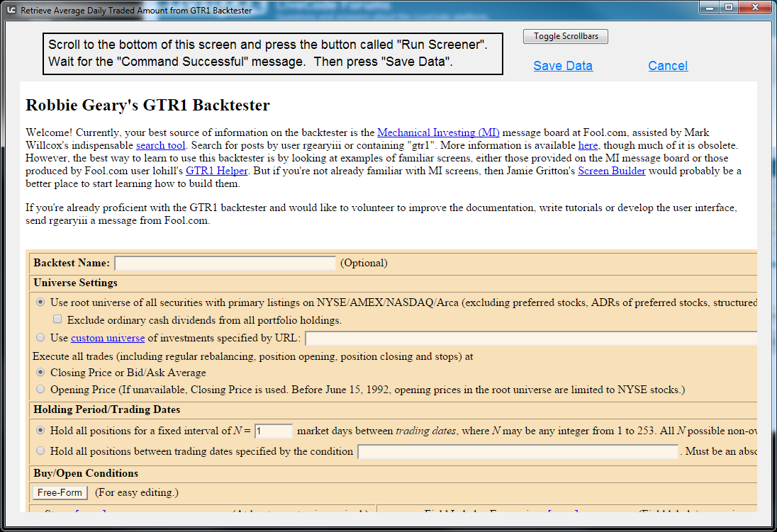This screenshot has width=777, height=532.
Task: Focus the Backtest Name text field
Action: [225, 263]
